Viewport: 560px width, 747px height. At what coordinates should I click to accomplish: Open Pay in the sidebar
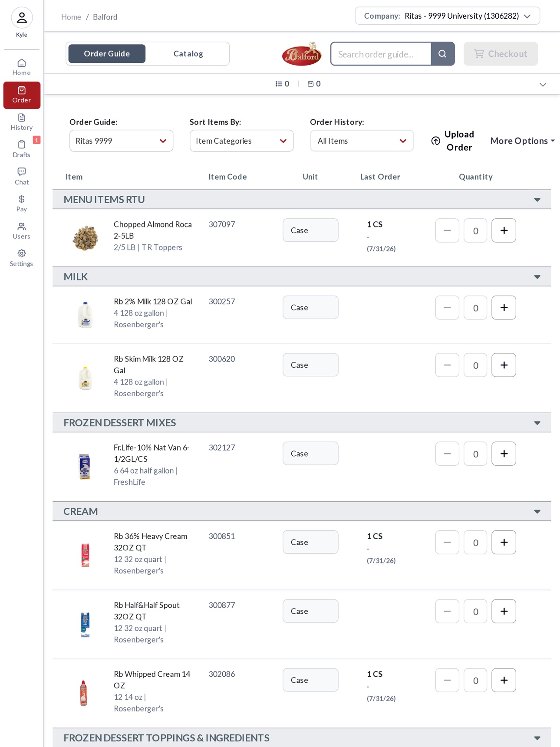[22, 204]
